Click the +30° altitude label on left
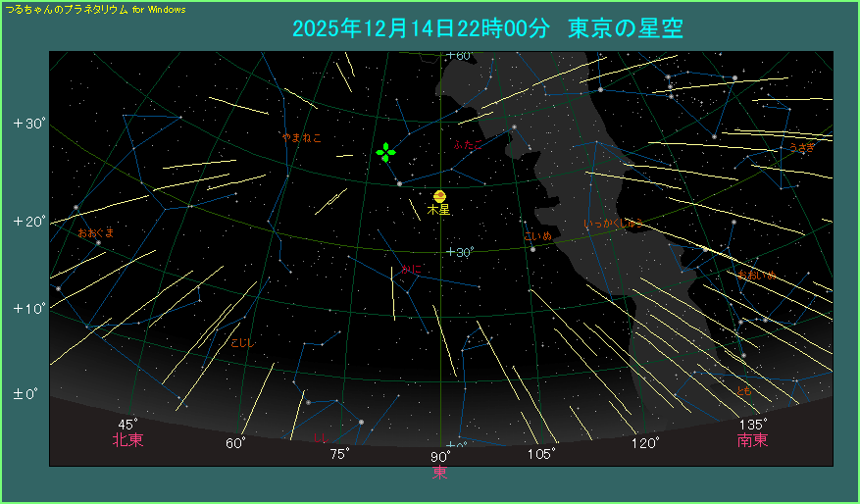The height and width of the screenshot is (504, 860). (x=29, y=125)
